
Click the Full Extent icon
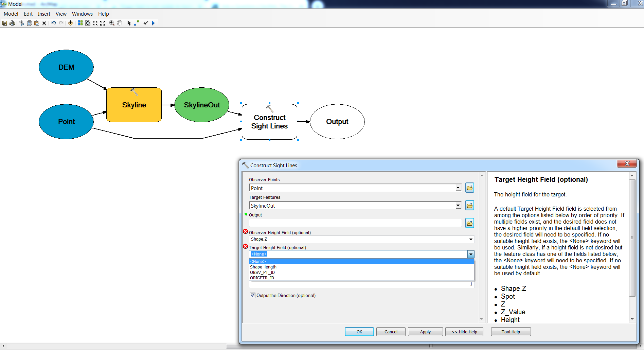pos(88,23)
